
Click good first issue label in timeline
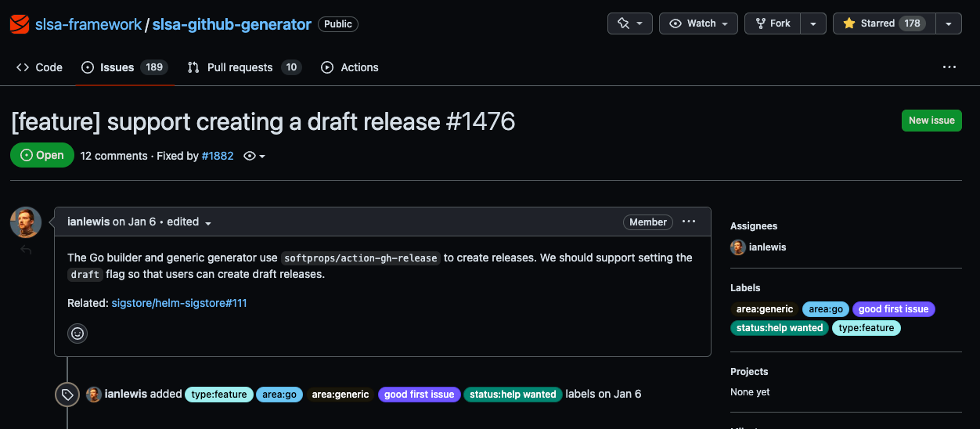[420, 395]
